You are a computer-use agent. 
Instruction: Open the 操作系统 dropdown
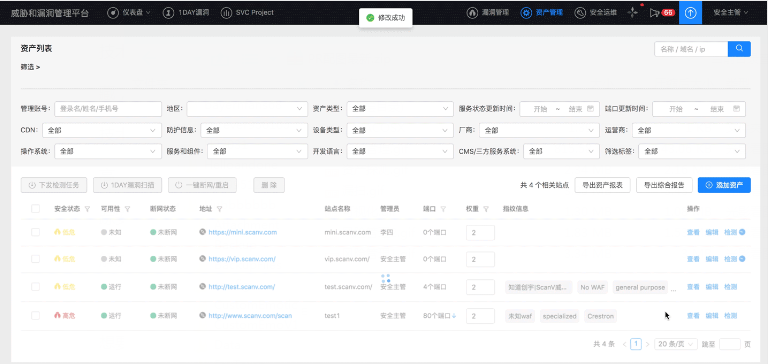108,151
